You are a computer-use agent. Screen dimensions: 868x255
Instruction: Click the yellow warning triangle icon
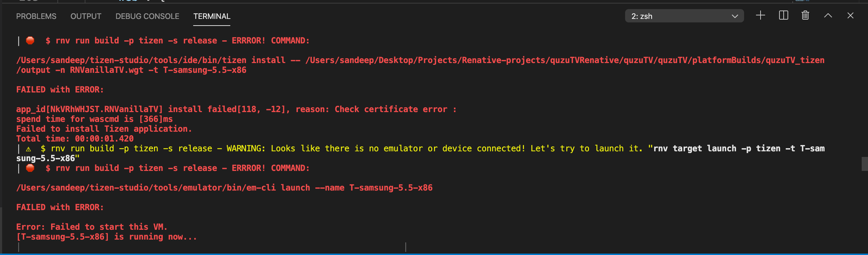(29, 149)
